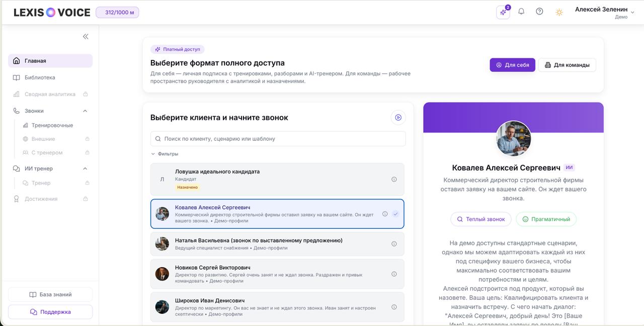The height and width of the screenshot is (326, 644).
Task: Click Наталья Васильевна avatar thumbnail
Action: tap(162, 244)
